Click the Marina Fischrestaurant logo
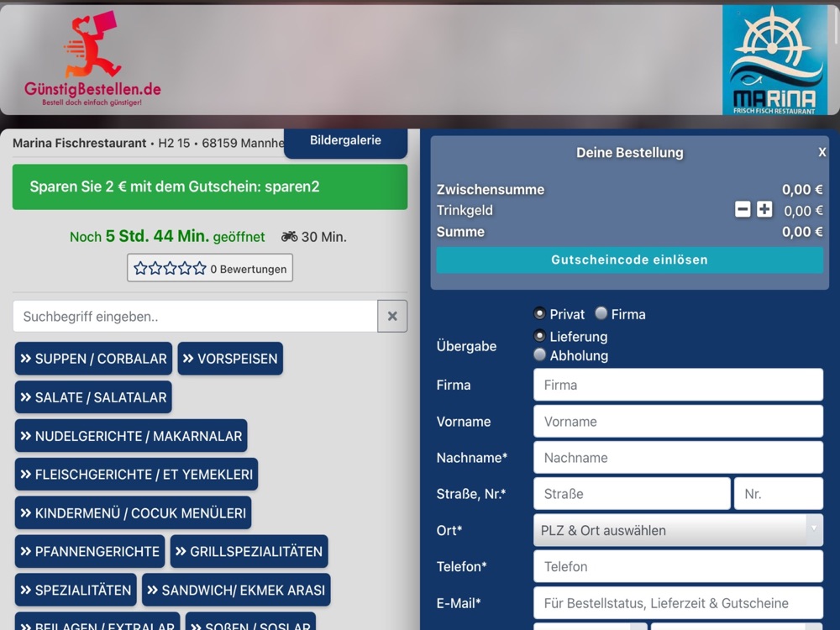This screenshot has height=630, width=840. [774, 60]
